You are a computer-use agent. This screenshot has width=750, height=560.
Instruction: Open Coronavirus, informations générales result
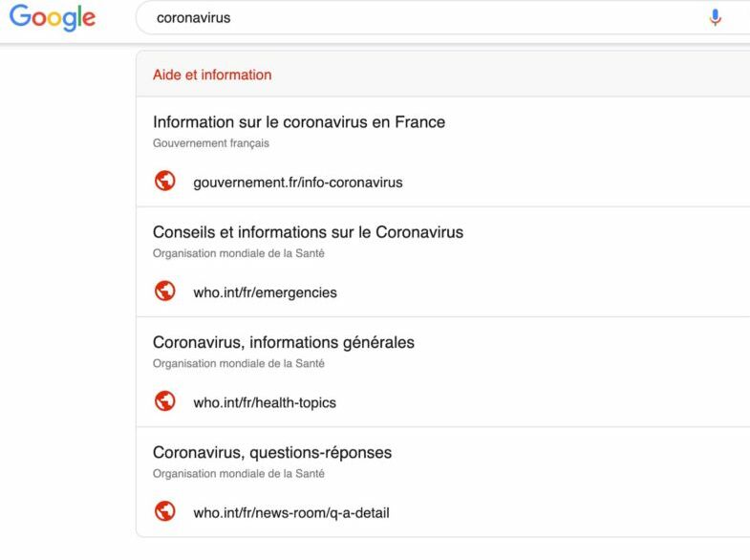pos(284,342)
